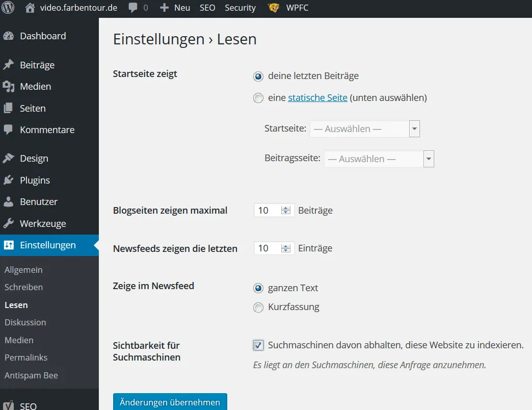Open Dashboard via its gauge icon
The width and height of the screenshot is (532, 410).
coord(9,36)
